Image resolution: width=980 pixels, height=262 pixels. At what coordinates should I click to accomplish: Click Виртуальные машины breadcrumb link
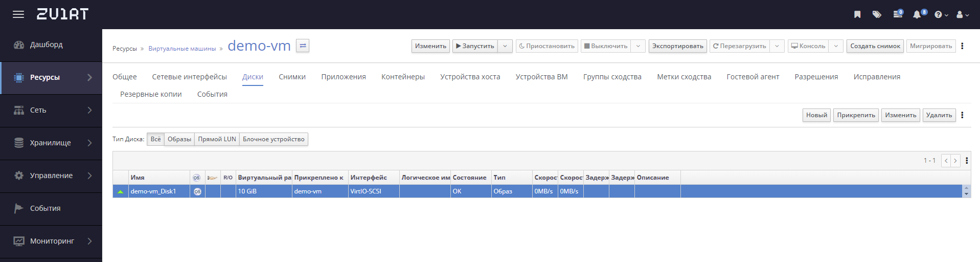(x=182, y=49)
